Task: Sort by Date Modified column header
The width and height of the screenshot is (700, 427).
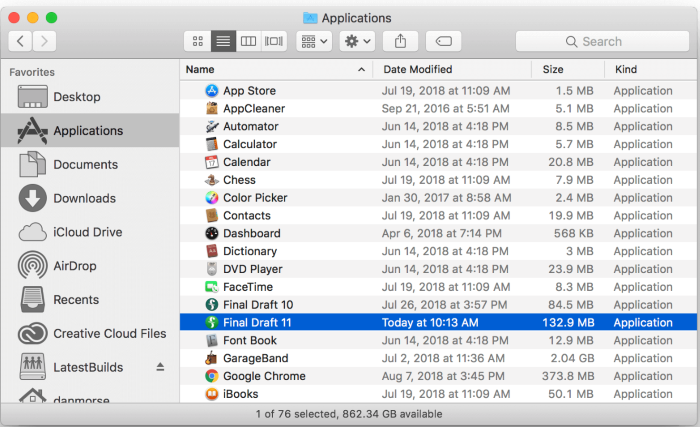Action: click(418, 70)
